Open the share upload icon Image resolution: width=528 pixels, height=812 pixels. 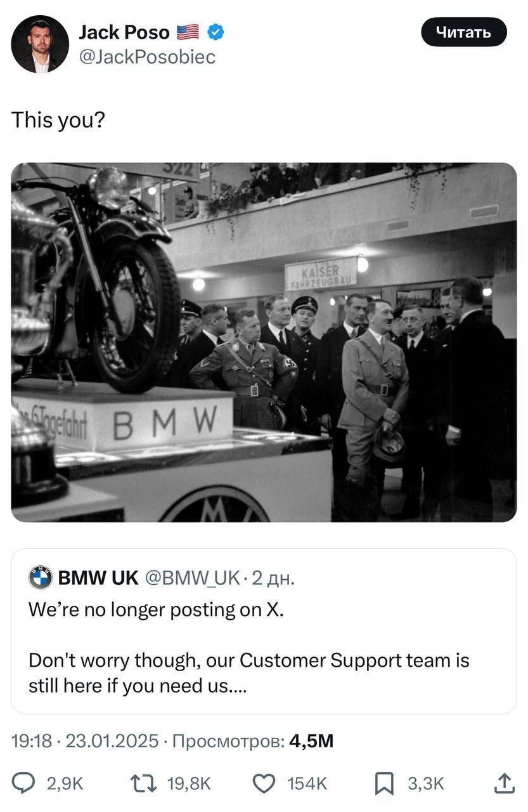505,783
